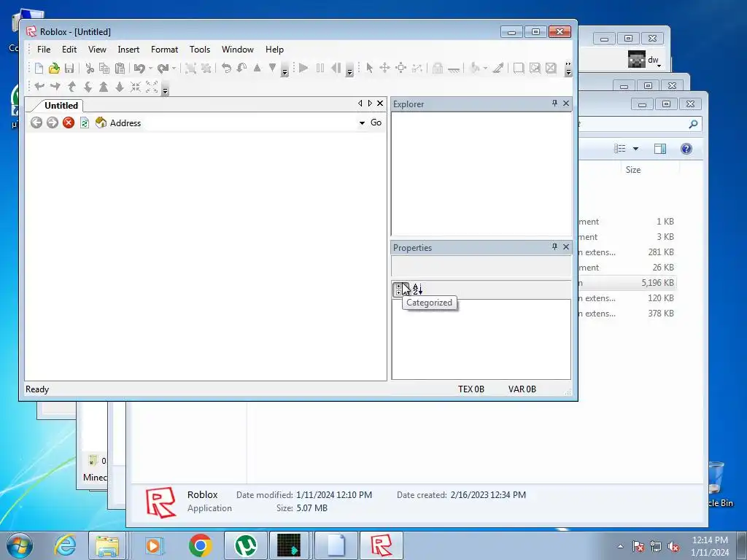Image resolution: width=747 pixels, height=560 pixels.
Task: Open a file using the folder toolbar icon
Action: pyautogui.click(x=54, y=68)
